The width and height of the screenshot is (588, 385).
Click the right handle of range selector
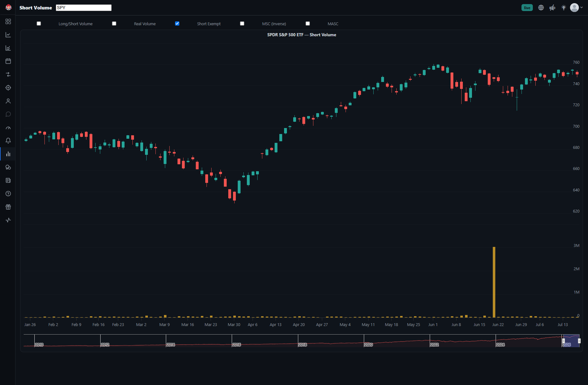pos(579,341)
